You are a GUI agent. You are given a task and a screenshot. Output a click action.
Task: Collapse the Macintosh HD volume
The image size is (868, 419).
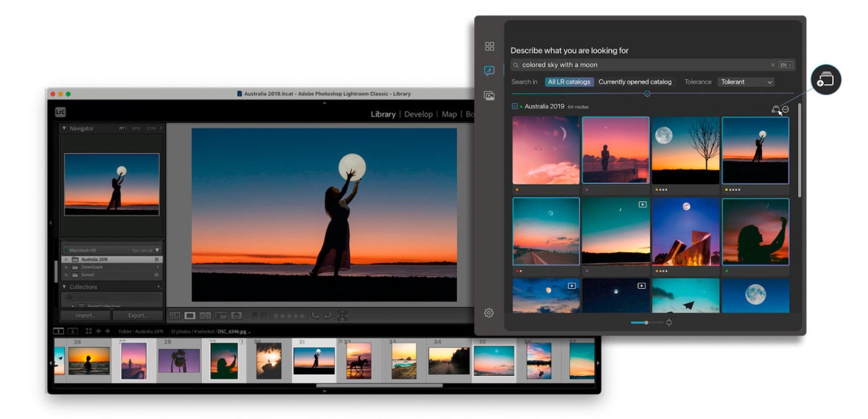point(157,250)
